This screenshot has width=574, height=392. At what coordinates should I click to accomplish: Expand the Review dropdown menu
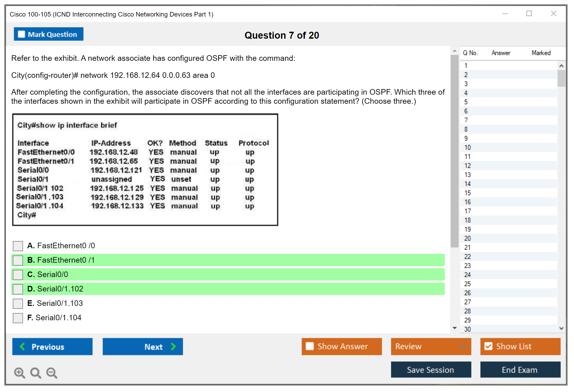tap(463, 346)
